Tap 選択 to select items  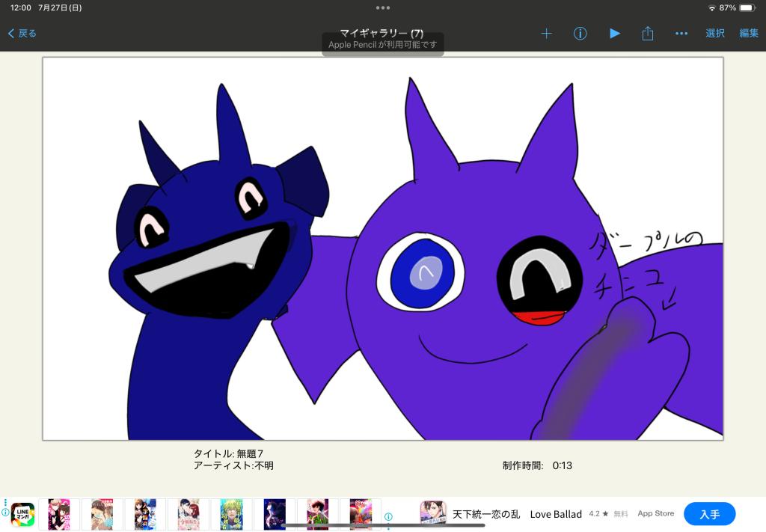point(715,34)
